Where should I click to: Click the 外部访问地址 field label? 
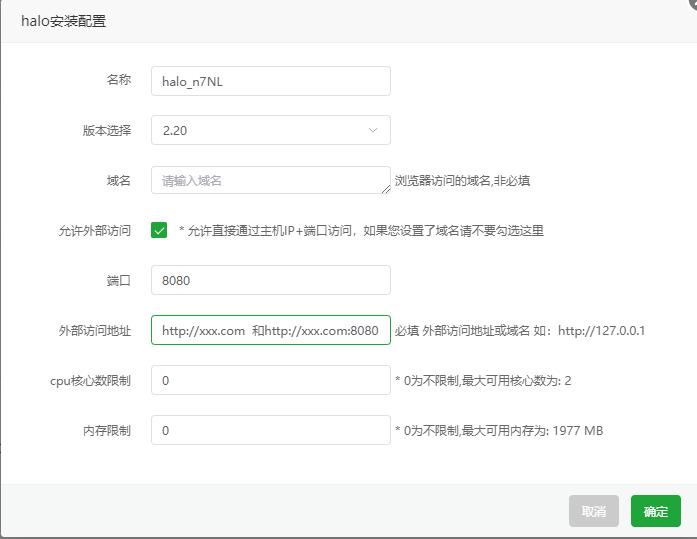[95, 331]
